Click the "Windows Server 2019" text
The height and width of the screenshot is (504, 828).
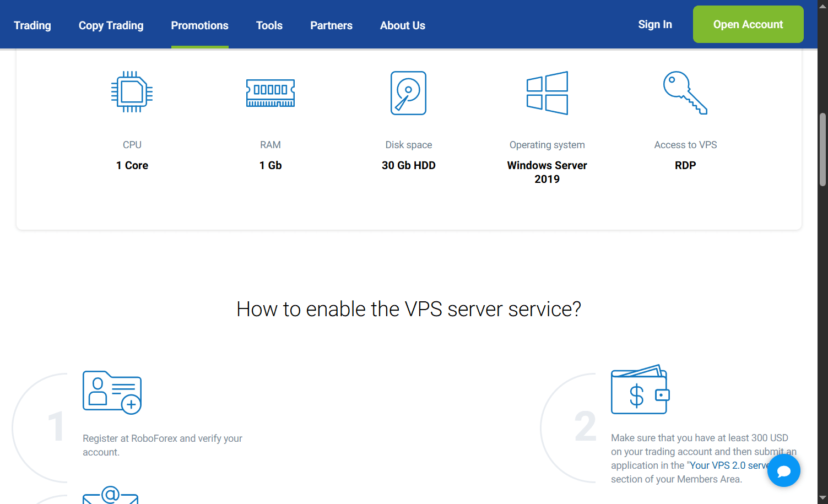547,172
